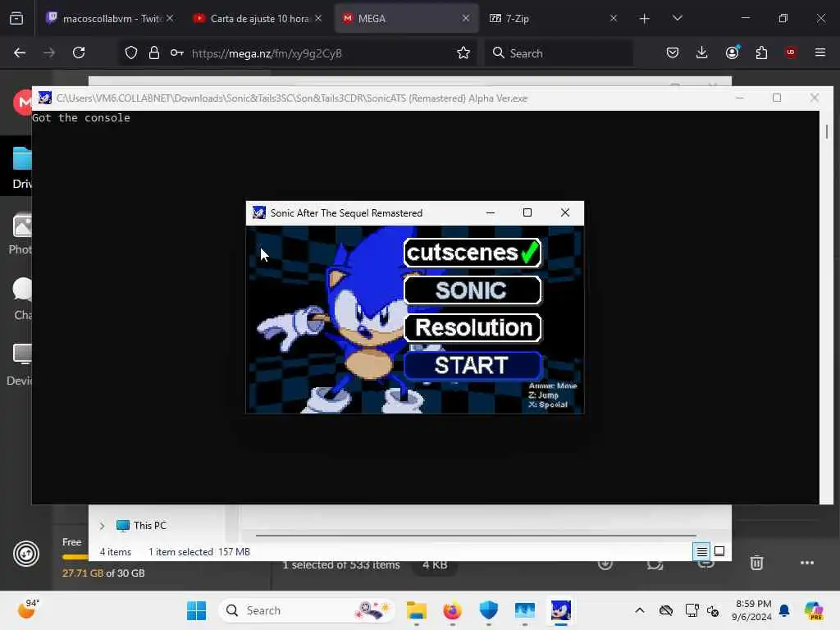This screenshot has width=840, height=630.
Task: Click the saved password key icon
Action: tap(177, 53)
